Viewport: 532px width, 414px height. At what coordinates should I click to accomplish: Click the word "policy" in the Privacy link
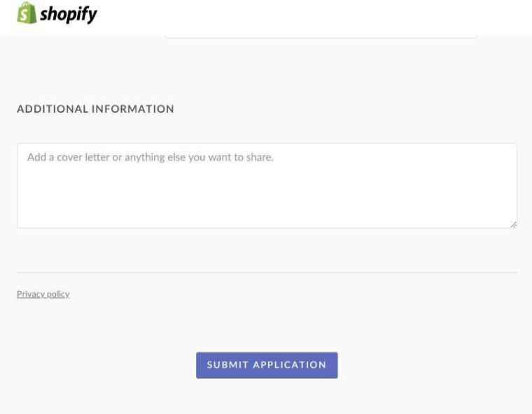tap(58, 294)
